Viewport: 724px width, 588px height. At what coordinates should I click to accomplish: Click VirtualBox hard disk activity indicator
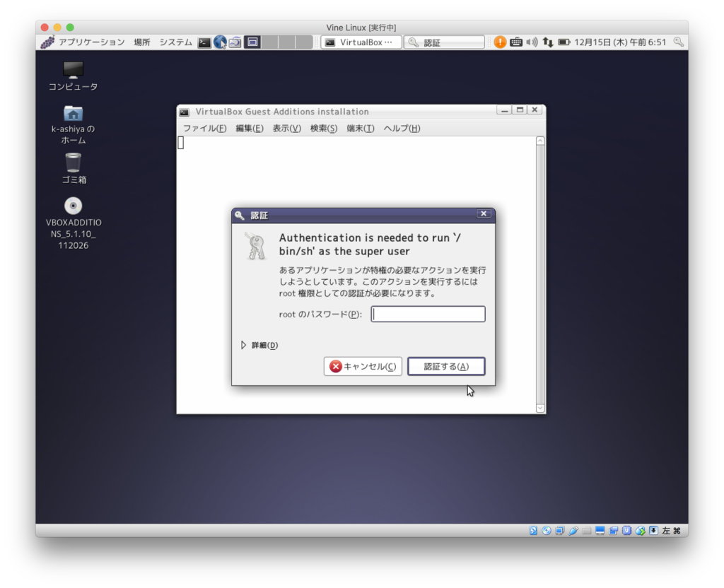(x=533, y=531)
